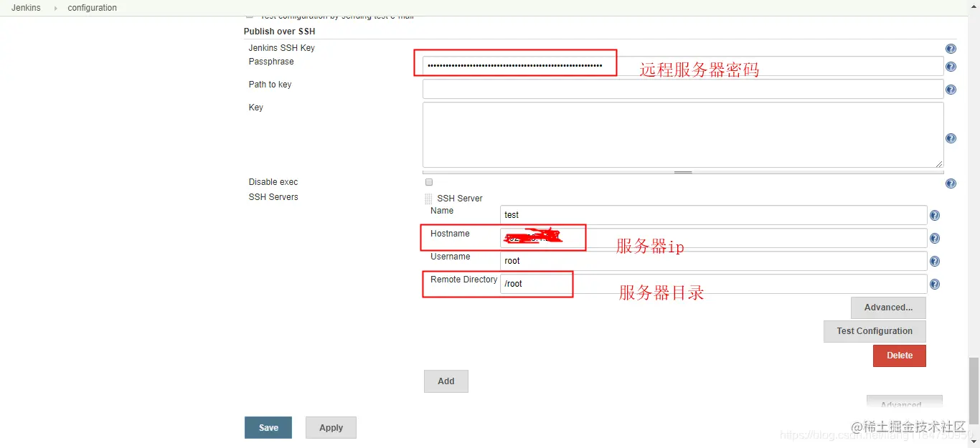This screenshot has width=980, height=448.
Task: Click the Hostname input field
Action: (713, 238)
